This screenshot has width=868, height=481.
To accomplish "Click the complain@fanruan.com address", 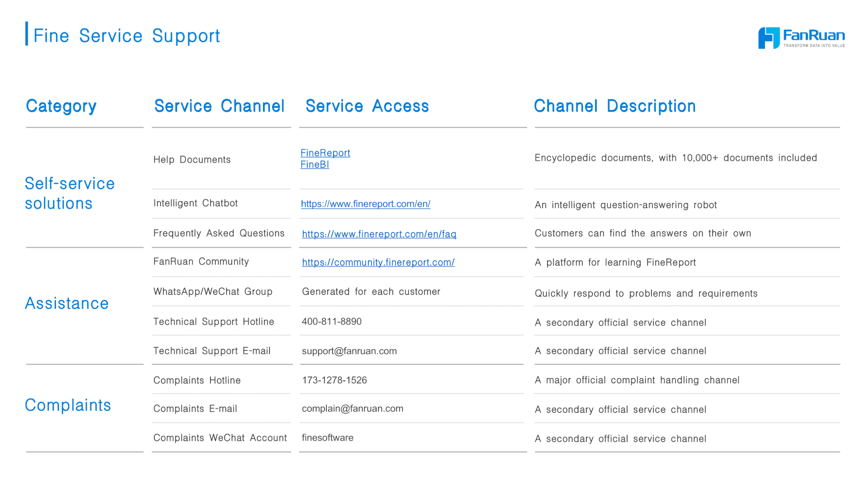I will pos(352,409).
